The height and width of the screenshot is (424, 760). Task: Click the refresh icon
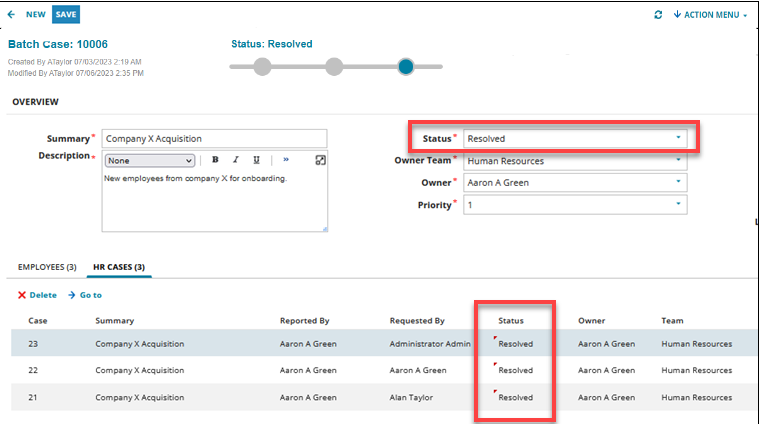coord(657,15)
